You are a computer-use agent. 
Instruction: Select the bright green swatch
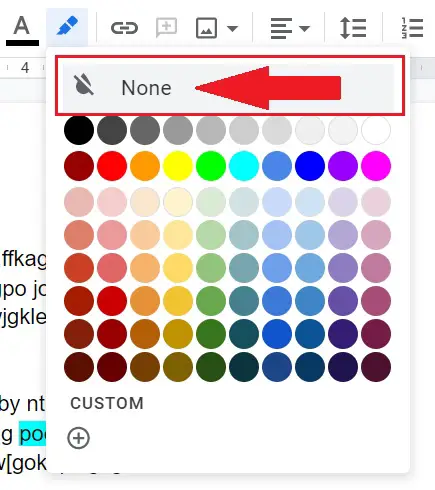point(211,166)
